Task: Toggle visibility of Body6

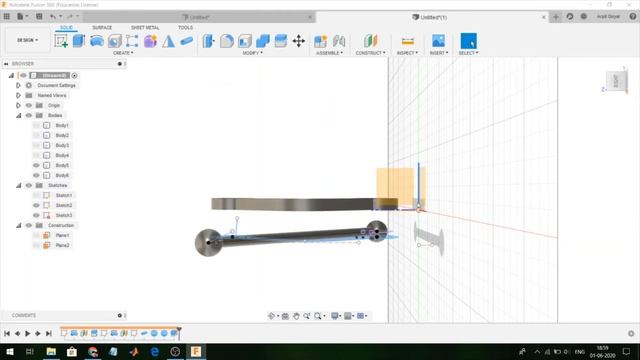Action: pos(36,175)
